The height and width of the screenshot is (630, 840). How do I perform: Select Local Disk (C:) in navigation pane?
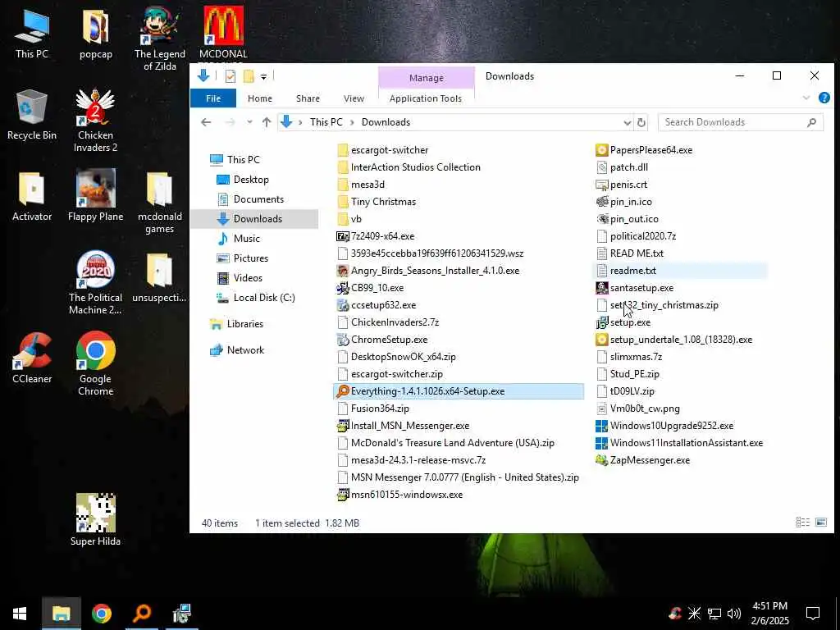(x=263, y=297)
